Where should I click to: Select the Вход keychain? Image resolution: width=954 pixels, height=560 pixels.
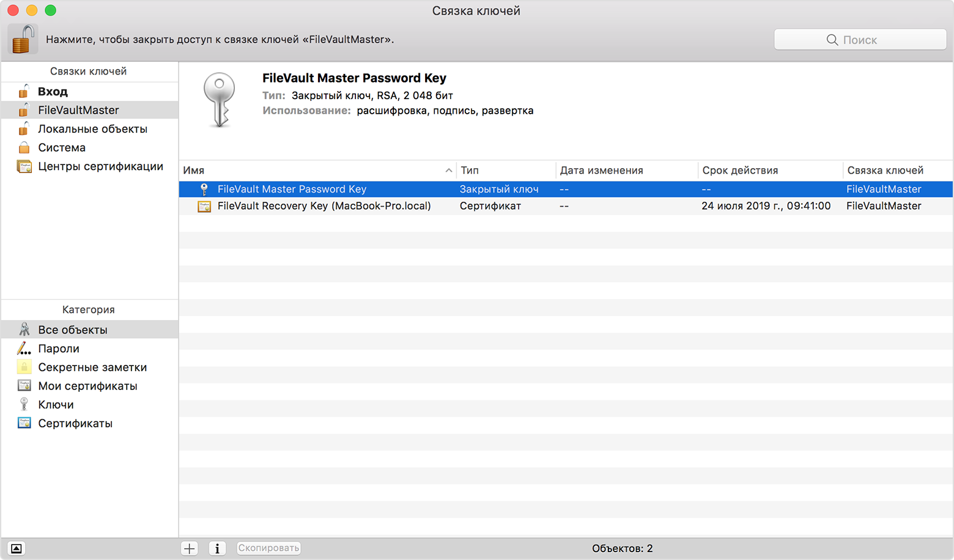89,92
